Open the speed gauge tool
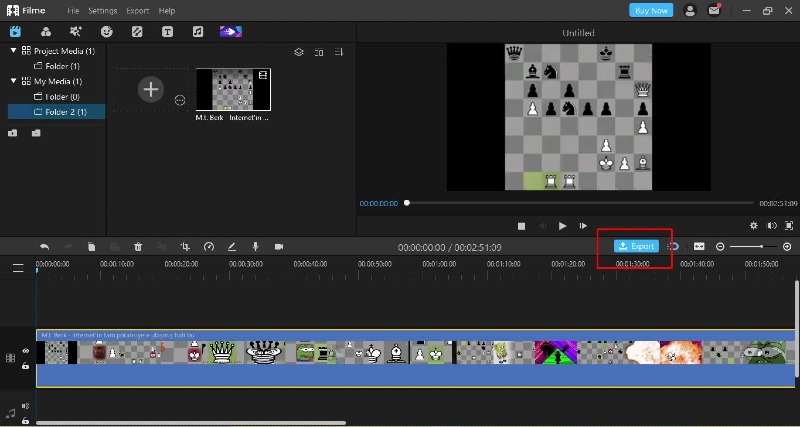Image resolution: width=800 pixels, height=427 pixels. point(209,247)
